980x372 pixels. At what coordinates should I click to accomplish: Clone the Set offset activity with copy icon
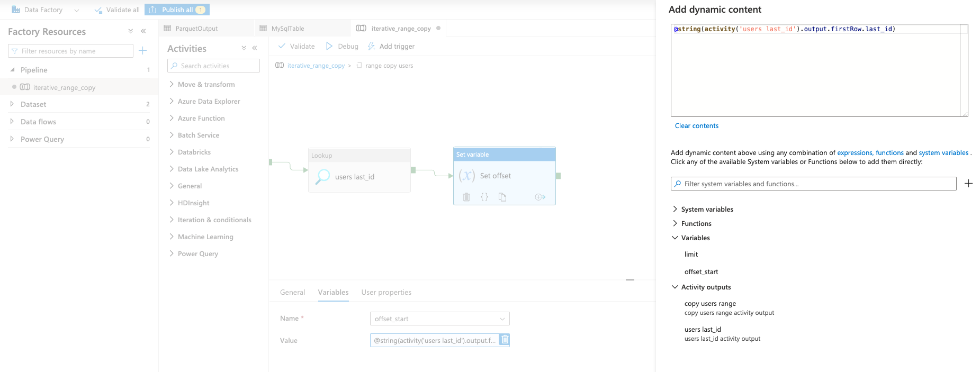point(502,197)
